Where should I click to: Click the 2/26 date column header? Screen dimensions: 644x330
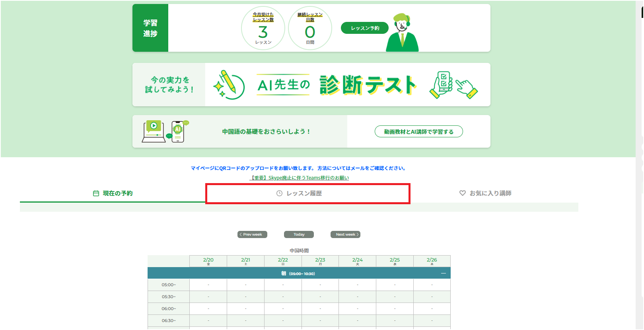point(432,261)
